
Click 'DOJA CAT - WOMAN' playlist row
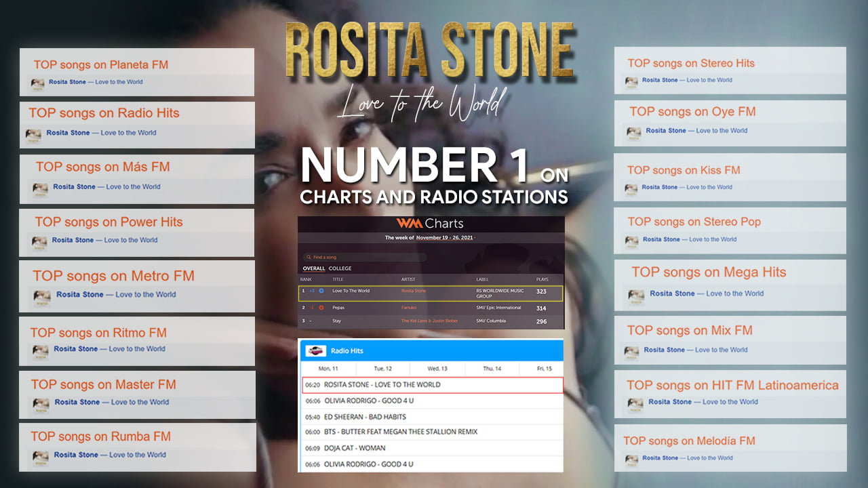(433, 448)
